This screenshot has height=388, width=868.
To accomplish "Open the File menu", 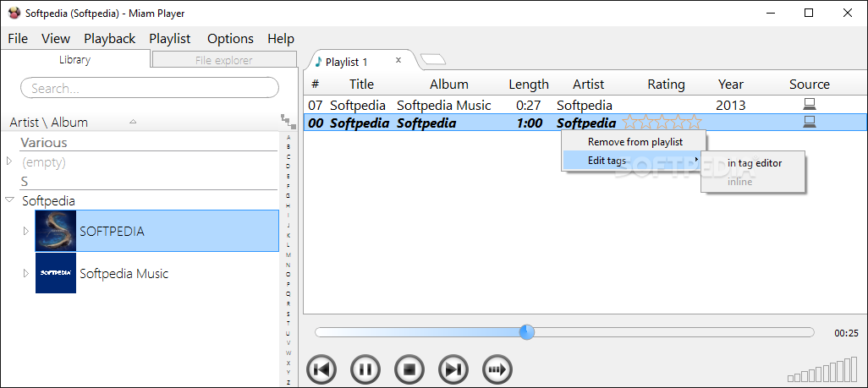I will (x=18, y=39).
